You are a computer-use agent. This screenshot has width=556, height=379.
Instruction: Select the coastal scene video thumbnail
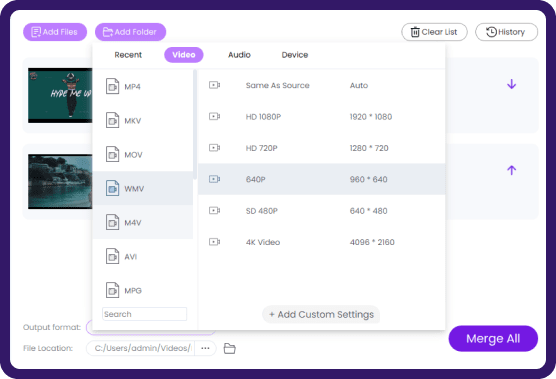coord(60,182)
